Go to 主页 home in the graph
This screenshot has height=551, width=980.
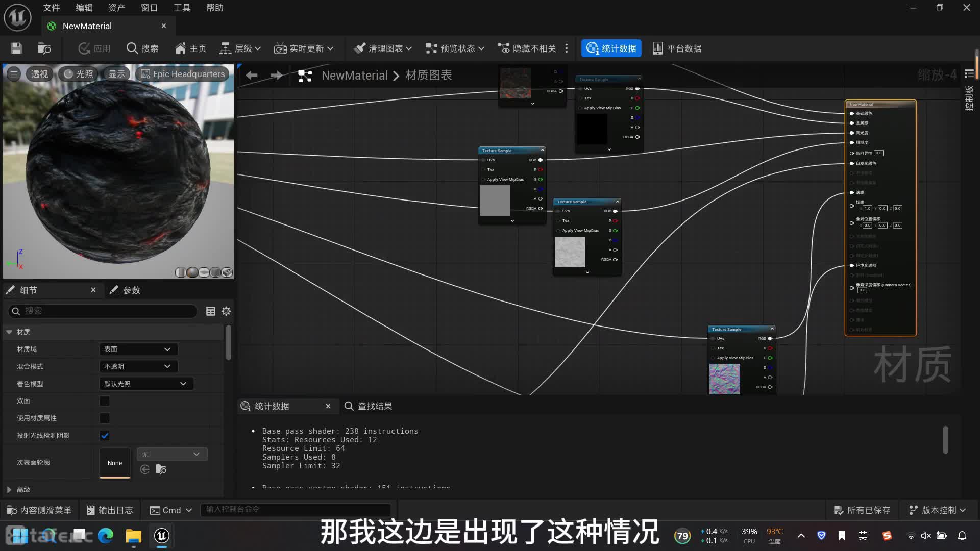pyautogui.click(x=190, y=48)
